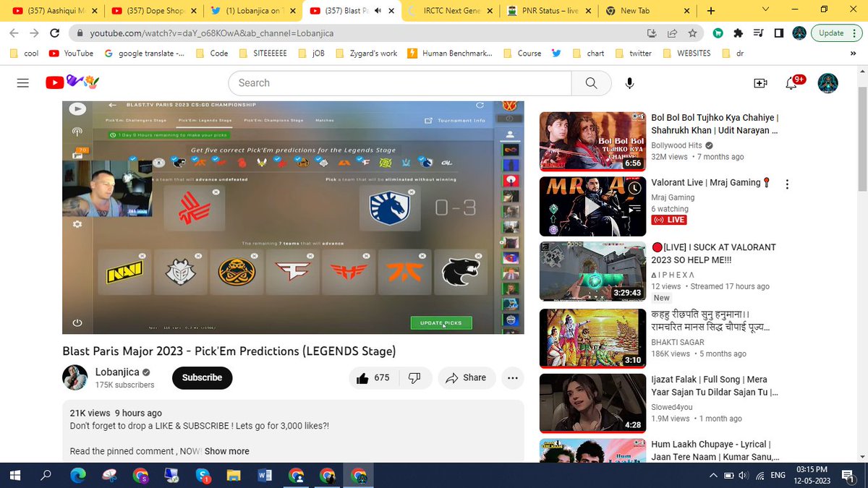The width and height of the screenshot is (868, 488).
Task: Open the YouTube account avatar menu
Action: coord(828,83)
